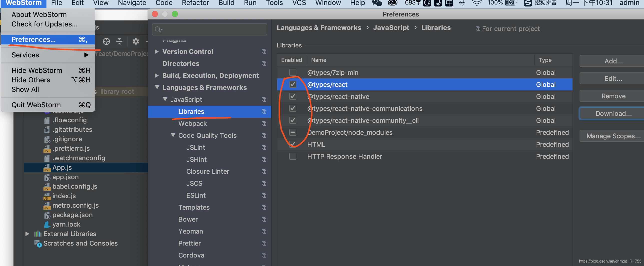Click the .gitignore file icon

pos(47,139)
